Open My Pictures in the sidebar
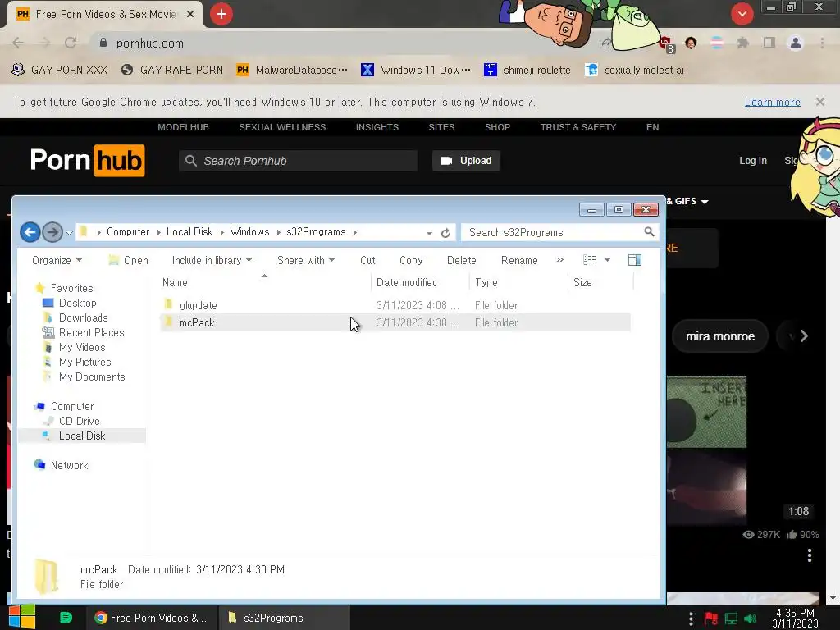Image resolution: width=840 pixels, height=630 pixels. click(x=84, y=362)
